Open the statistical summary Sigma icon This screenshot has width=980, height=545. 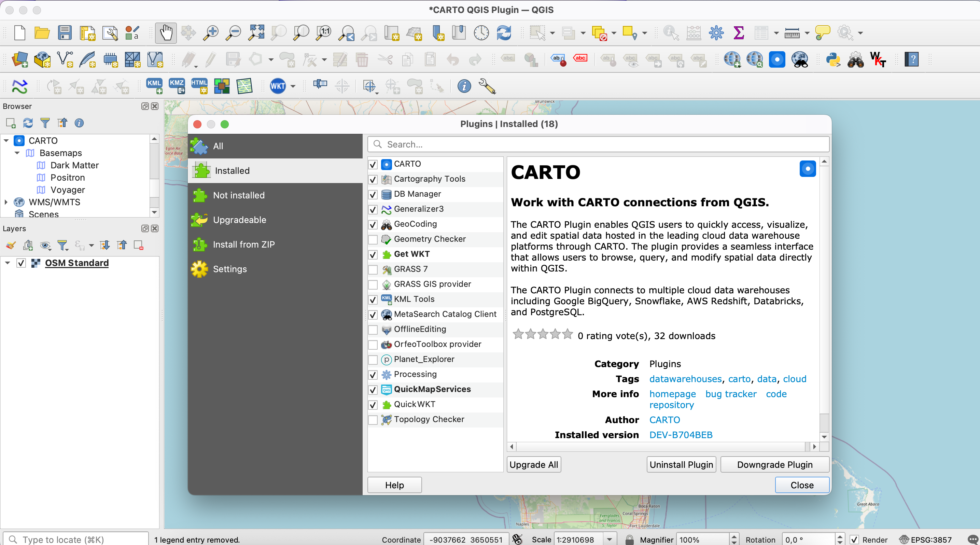coord(738,33)
